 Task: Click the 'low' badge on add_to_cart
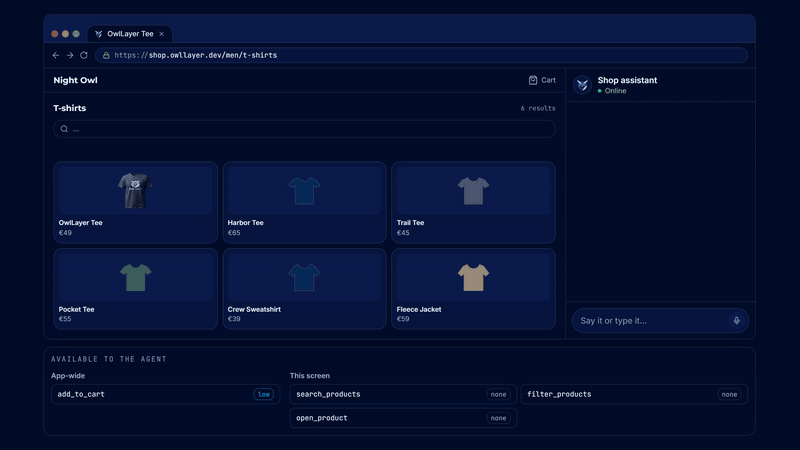click(263, 394)
